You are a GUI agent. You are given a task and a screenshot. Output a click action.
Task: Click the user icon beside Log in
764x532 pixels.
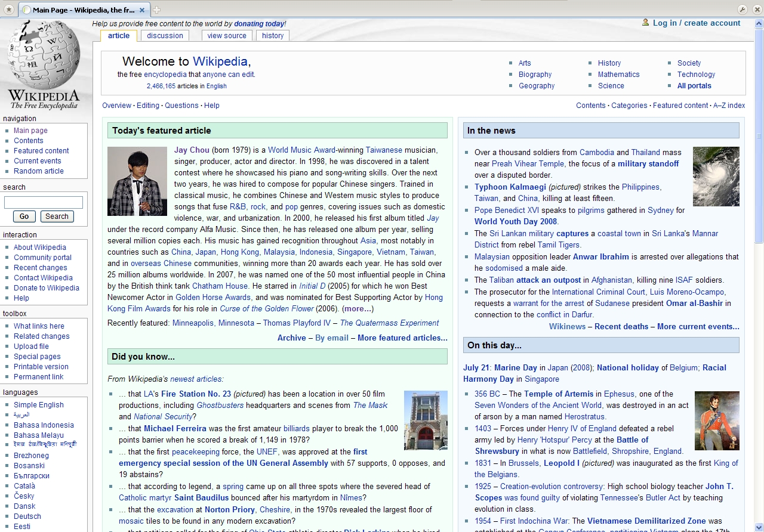point(646,23)
